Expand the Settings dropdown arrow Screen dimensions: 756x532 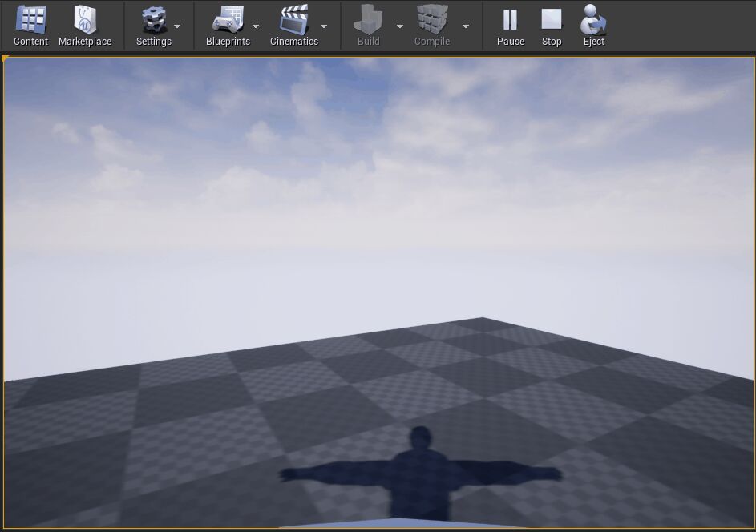(x=177, y=26)
